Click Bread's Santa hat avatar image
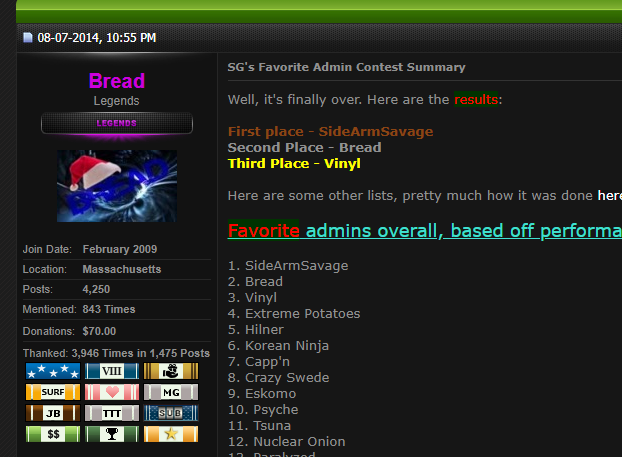This screenshot has width=622, height=457. tap(117, 186)
